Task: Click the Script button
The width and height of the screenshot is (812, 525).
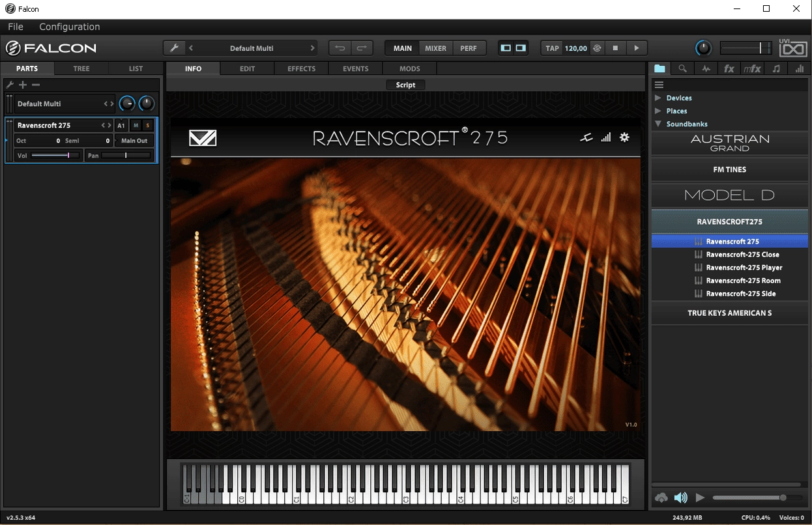Action: [x=405, y=85]
